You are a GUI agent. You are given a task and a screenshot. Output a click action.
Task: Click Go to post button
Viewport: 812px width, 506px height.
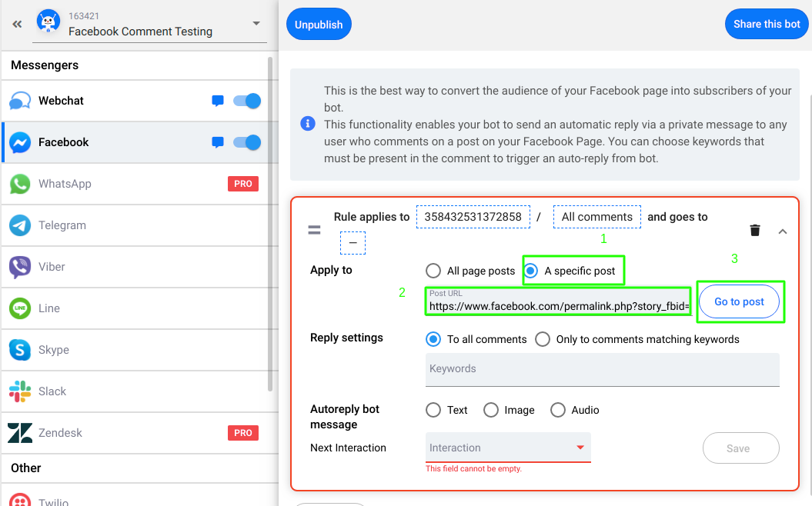(739, 301)
